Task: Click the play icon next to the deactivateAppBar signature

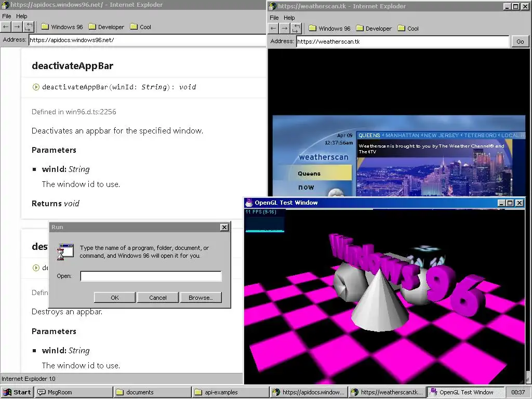Action: 36,87
